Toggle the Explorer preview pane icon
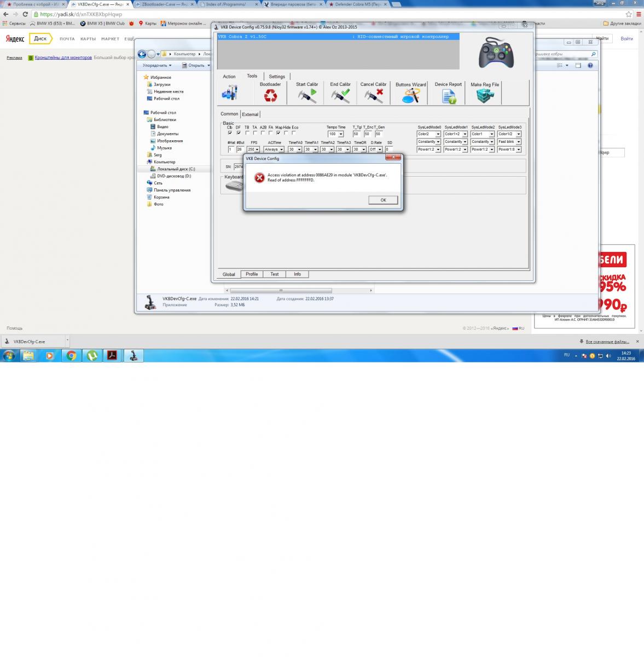The image size is (644, 657). pyautogui.click(x=578, y=65)
